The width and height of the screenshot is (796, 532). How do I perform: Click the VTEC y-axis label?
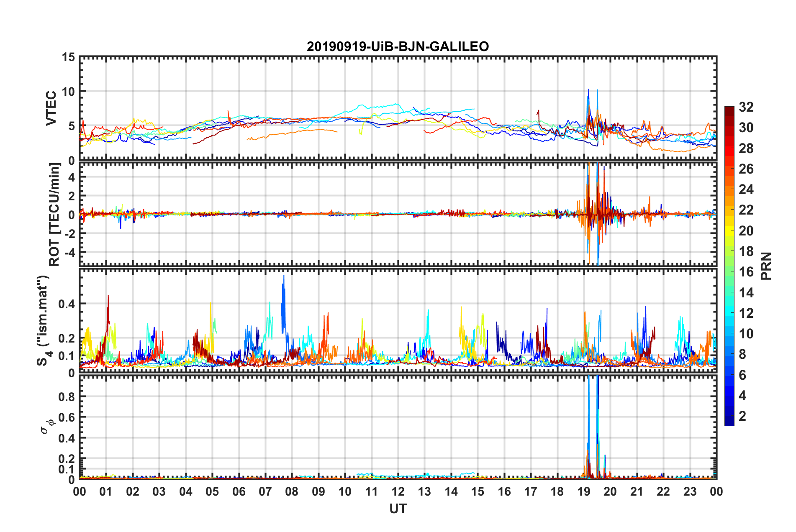pyautogui.click(x=51, y=108)
